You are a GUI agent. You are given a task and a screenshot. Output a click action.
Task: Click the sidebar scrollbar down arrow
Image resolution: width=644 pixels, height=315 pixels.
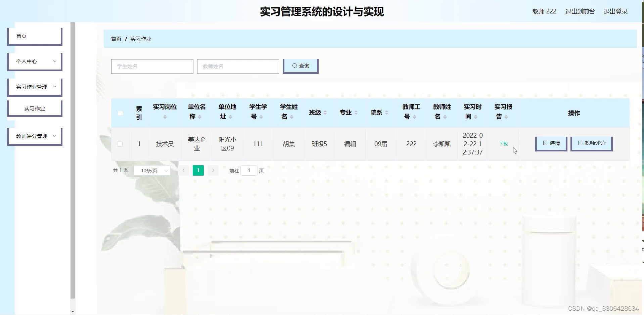pyautogui.click(x=73, y=312)
